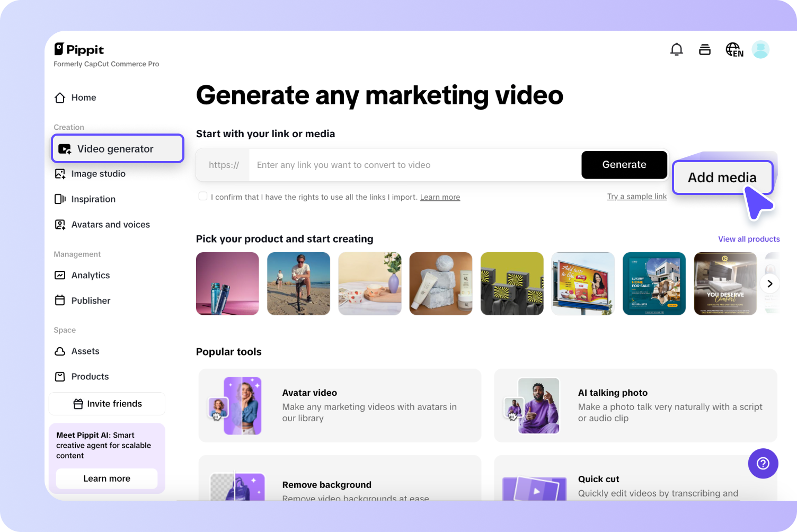Click the profile avatar

click(760, 49)
